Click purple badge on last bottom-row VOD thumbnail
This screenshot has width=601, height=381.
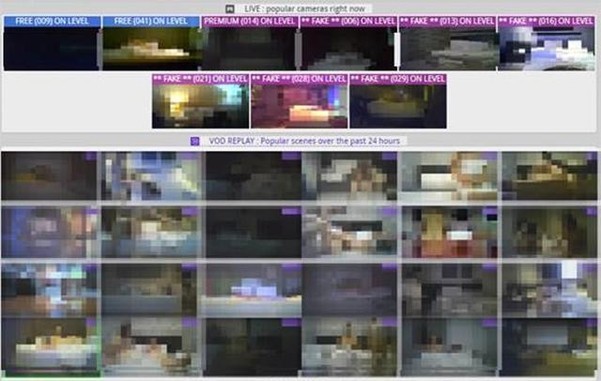592,323
